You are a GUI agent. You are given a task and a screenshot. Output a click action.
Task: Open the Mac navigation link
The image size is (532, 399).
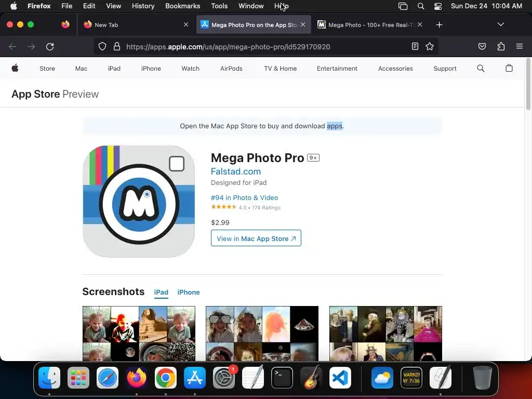click(x=81, y=69)
